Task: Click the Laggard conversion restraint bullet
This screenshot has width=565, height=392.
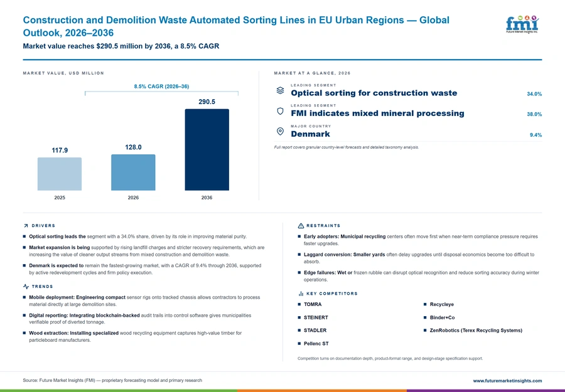Action: (x=419, y=258)
